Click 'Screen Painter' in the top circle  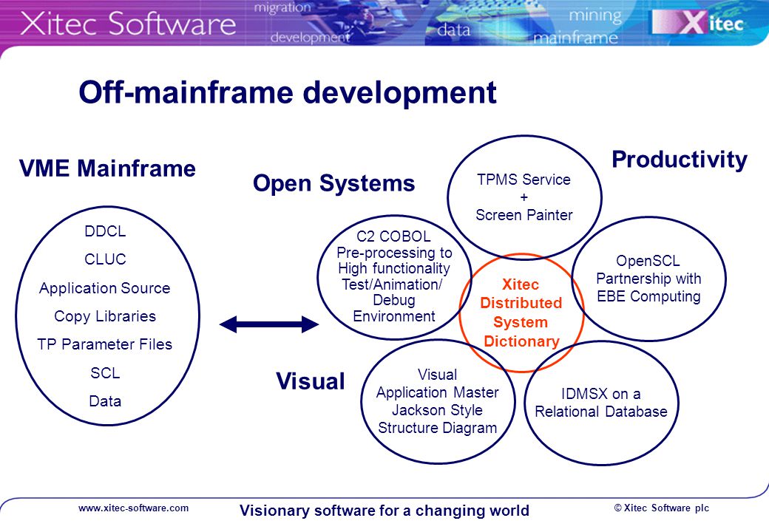[x=524, y=215]
